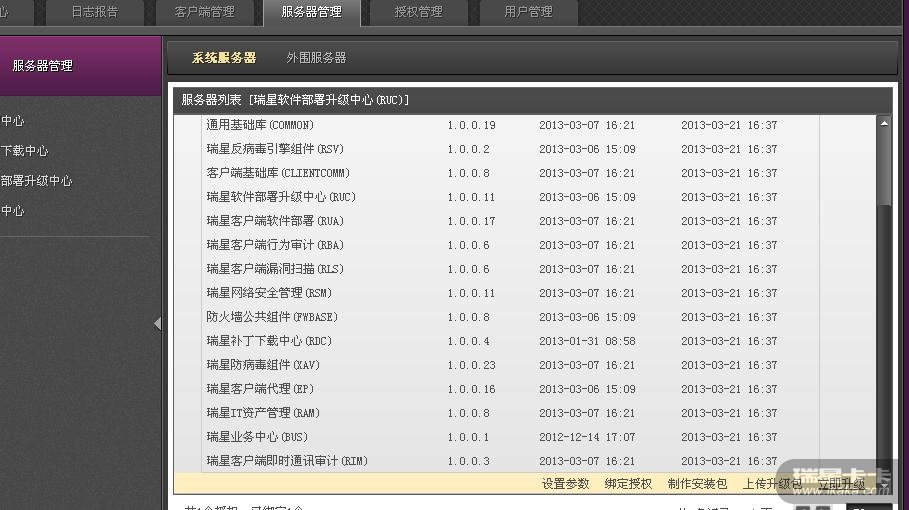The width and height of the screenshot is (909, 510).
Task: Switch to 客户端管理 tab
Action: click(205, 12)
